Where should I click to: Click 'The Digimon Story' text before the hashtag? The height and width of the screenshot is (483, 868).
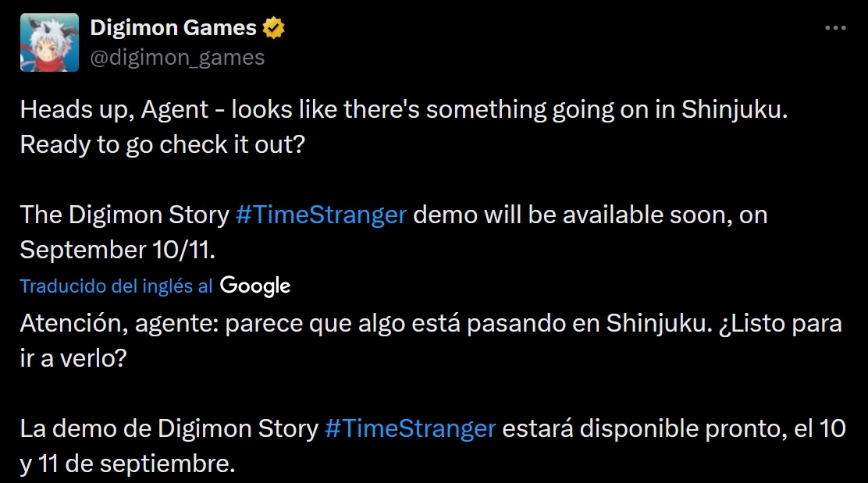125,215
